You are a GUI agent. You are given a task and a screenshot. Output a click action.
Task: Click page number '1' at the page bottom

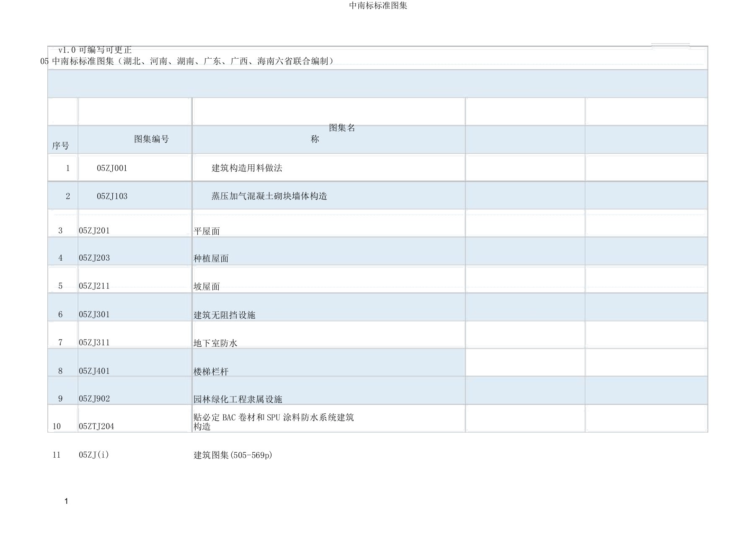66,501
